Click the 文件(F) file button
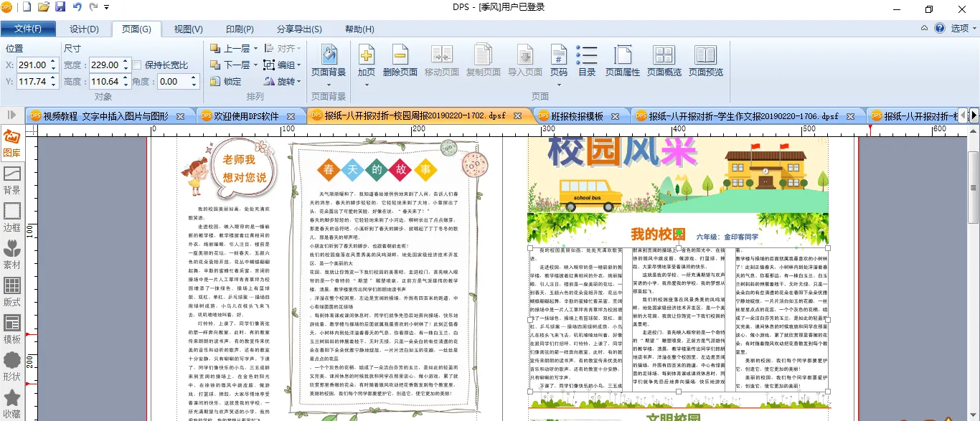The width and height of the screenshot is (980, 421). click(x=28, y=29)
